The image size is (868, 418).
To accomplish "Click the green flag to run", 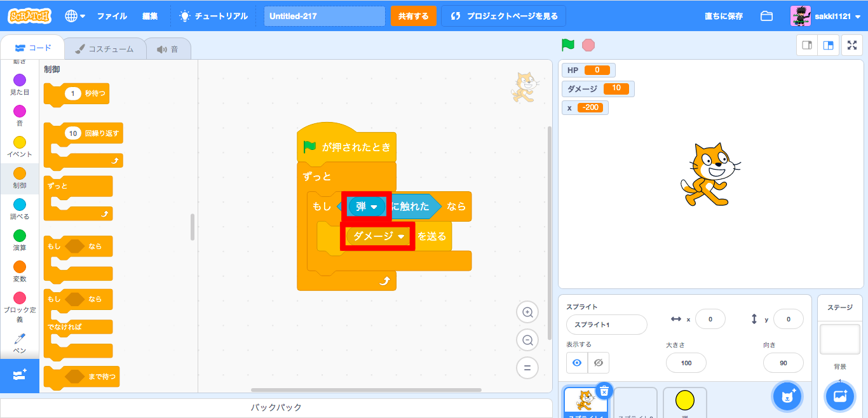I will coord(567,45).
